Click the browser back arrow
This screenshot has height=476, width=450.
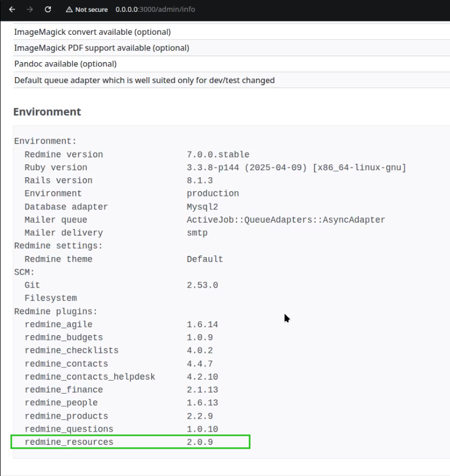[x=12, y=10]
